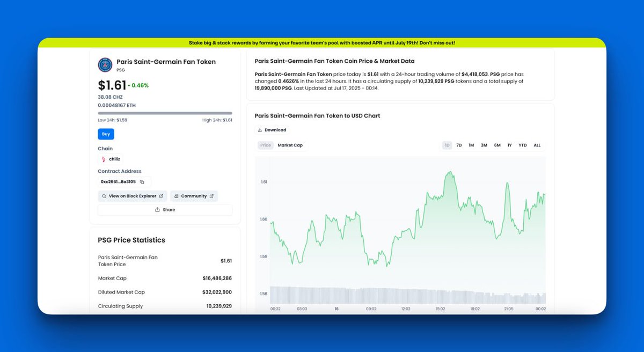Click the 38.08 CHZ conversion value
The image size is (644, 352).
[x=110, y=97]
